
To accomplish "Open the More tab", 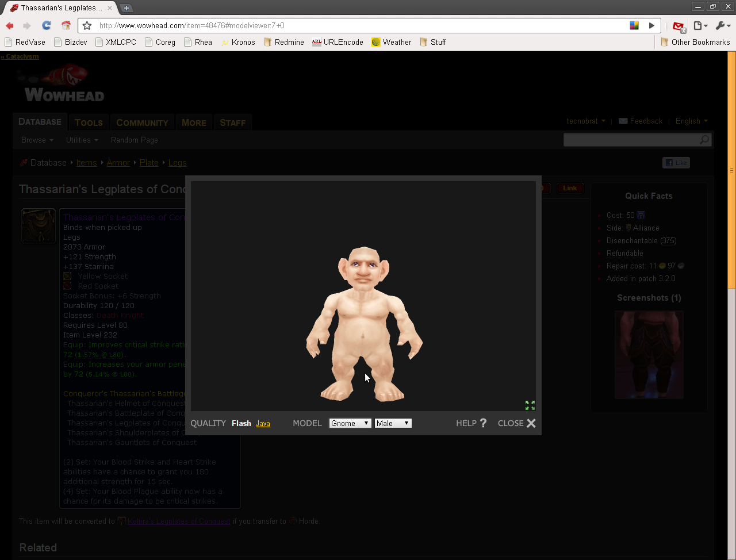I will click(x=194, y=122).
